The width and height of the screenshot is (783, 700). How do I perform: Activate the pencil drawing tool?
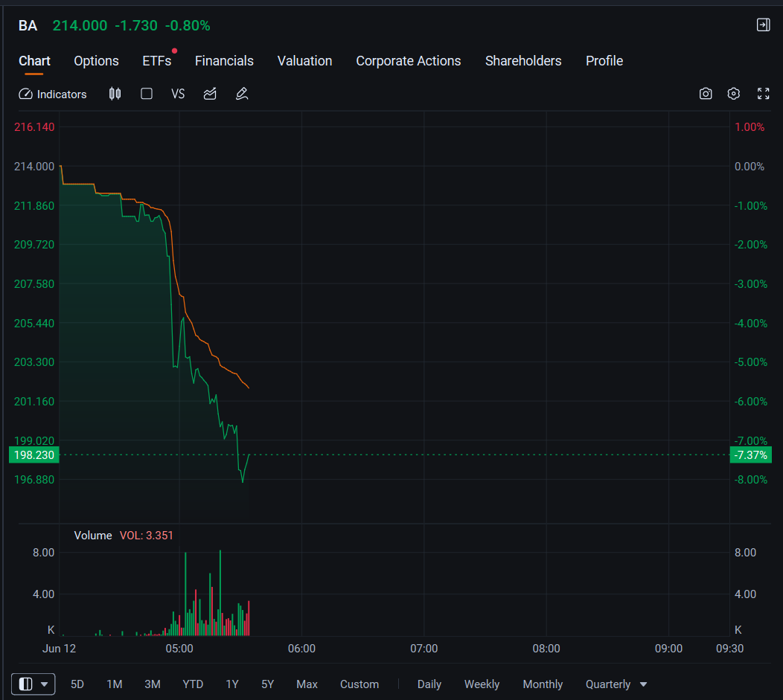point(242,94)
